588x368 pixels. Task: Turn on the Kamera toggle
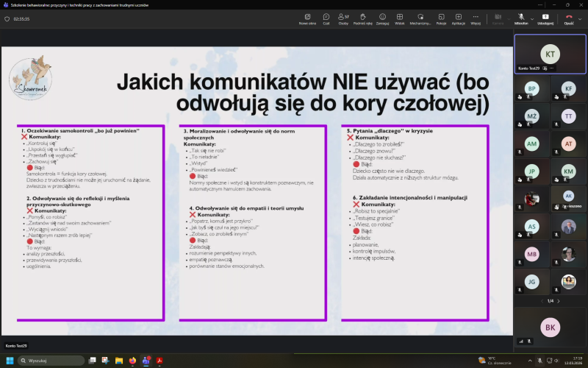click(x=498, y=17)
